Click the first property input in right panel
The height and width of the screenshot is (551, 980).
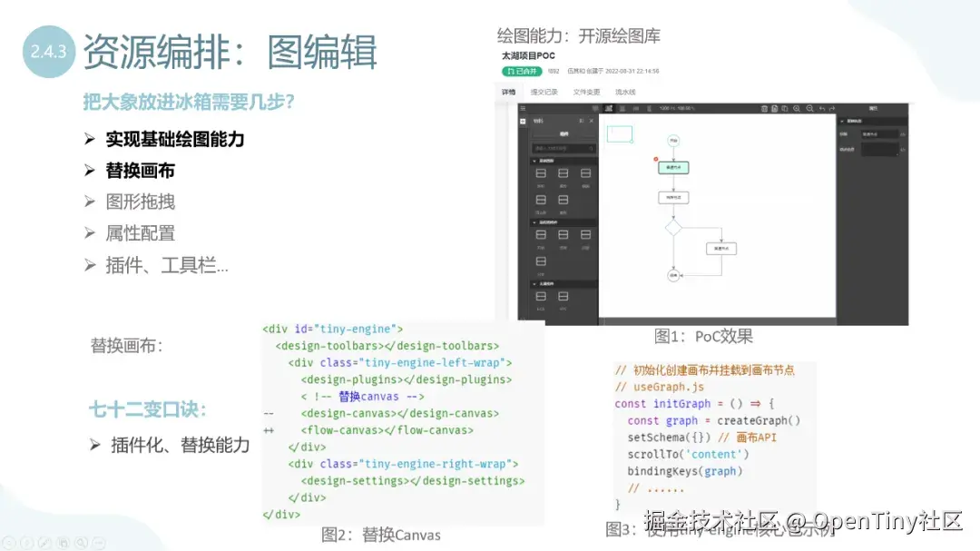(879, 133)
